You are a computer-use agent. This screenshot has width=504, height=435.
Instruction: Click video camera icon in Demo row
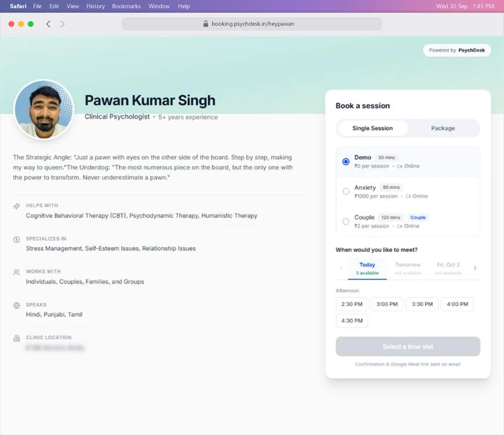click(x=400, y=166)
